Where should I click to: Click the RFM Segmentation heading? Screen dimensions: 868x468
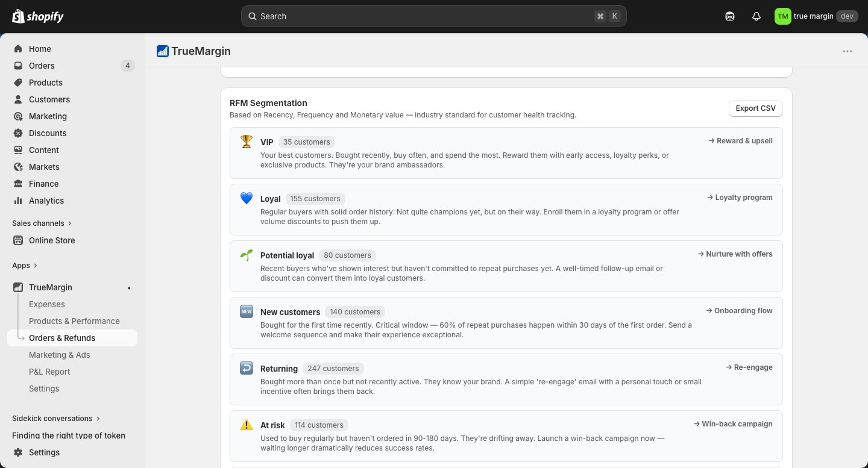(x=268, y=103)
